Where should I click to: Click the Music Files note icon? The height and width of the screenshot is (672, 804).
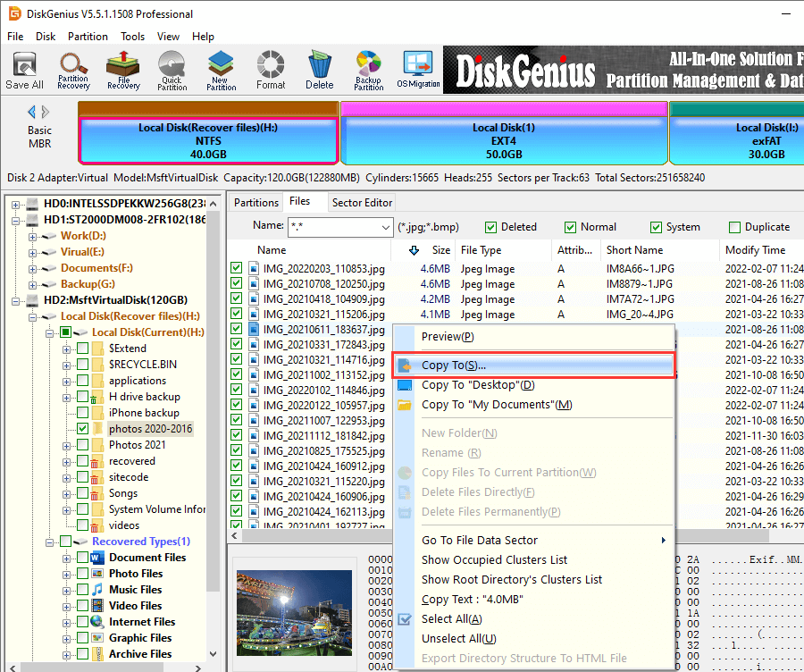tap(97, 590)
